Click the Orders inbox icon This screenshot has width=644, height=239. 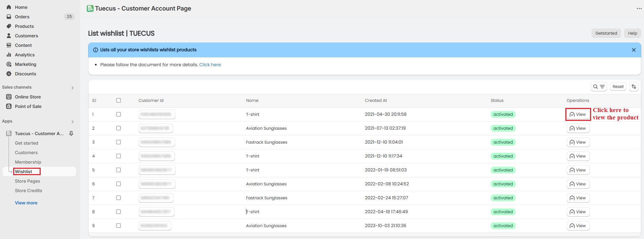click(x=9, y=17)
